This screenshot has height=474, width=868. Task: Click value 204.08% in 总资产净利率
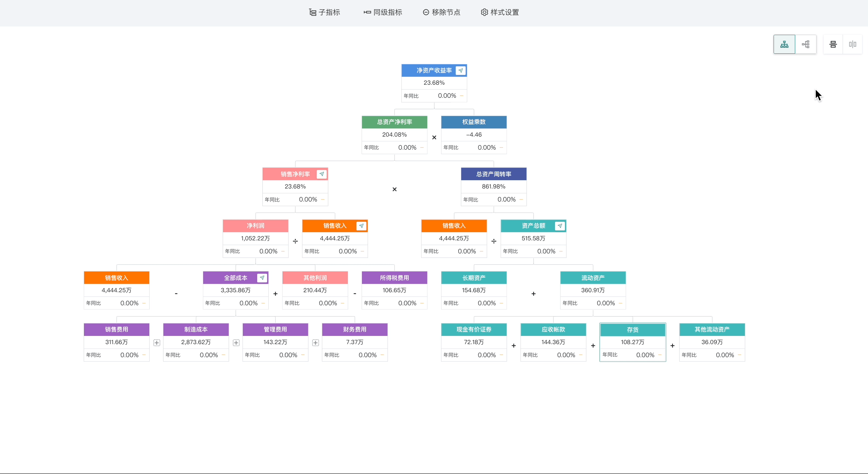[394, 135]
